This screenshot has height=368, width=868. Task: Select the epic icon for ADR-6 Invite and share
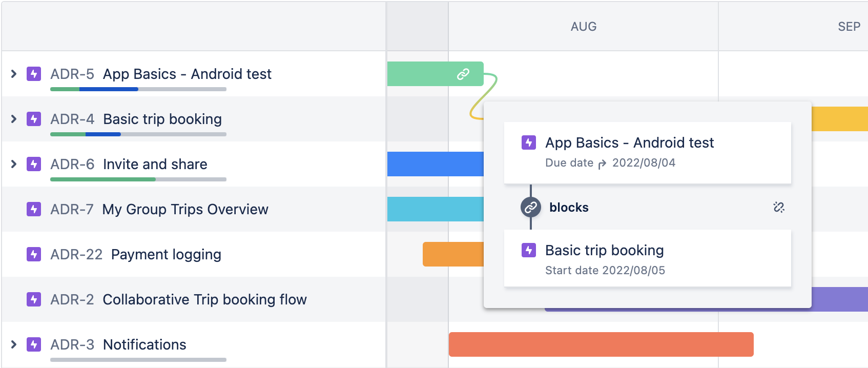pos(33,164)
